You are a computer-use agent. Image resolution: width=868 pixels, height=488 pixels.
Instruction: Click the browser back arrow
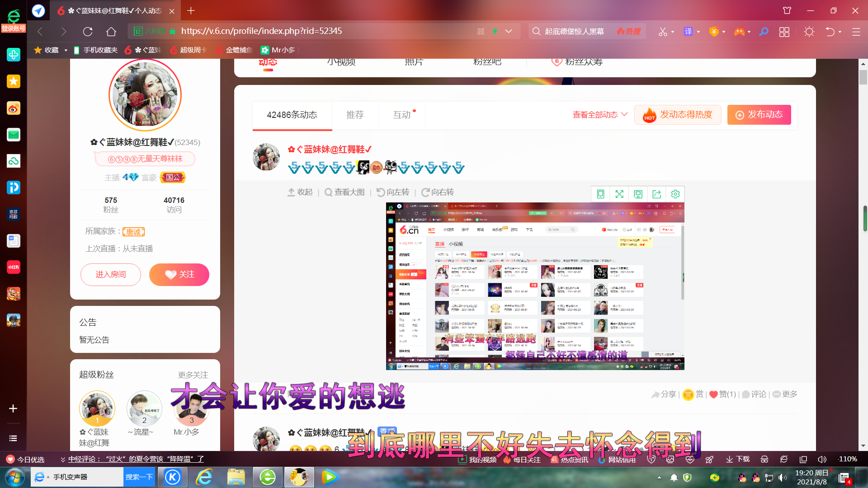(x=40, y=31)
